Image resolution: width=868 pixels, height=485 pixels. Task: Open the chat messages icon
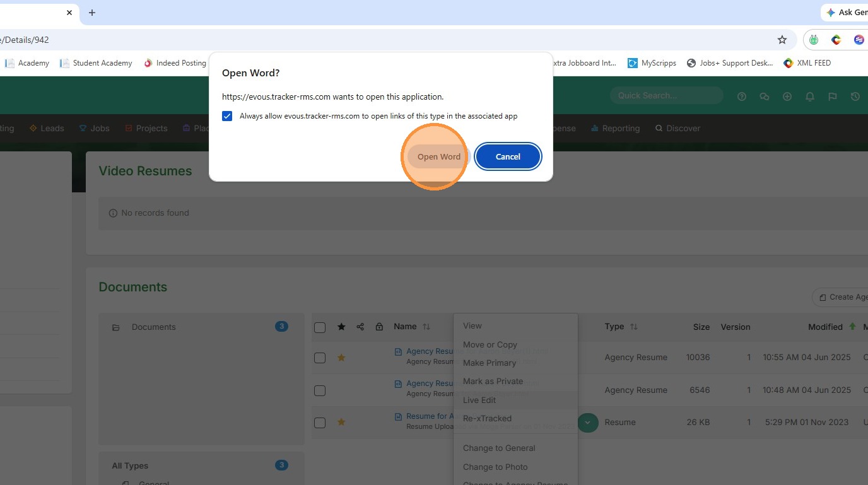(765, 96)
